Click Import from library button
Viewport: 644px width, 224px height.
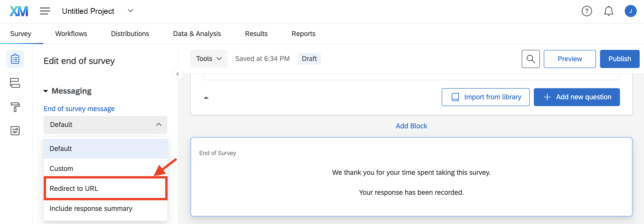click(485, 97)
